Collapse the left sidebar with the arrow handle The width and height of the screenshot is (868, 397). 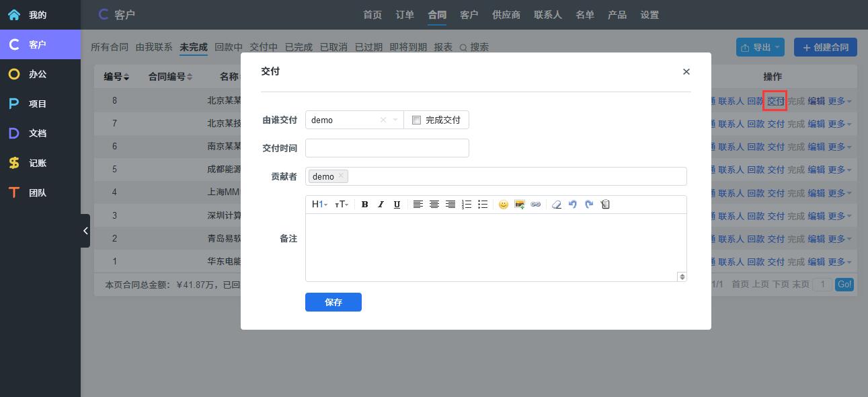[85, 231]
